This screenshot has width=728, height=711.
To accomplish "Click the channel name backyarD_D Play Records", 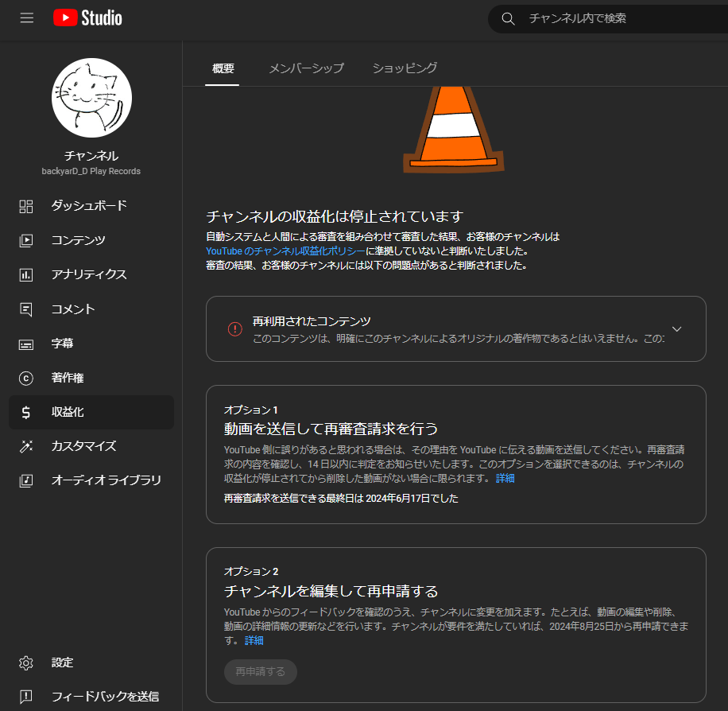I will pos(91,171).
